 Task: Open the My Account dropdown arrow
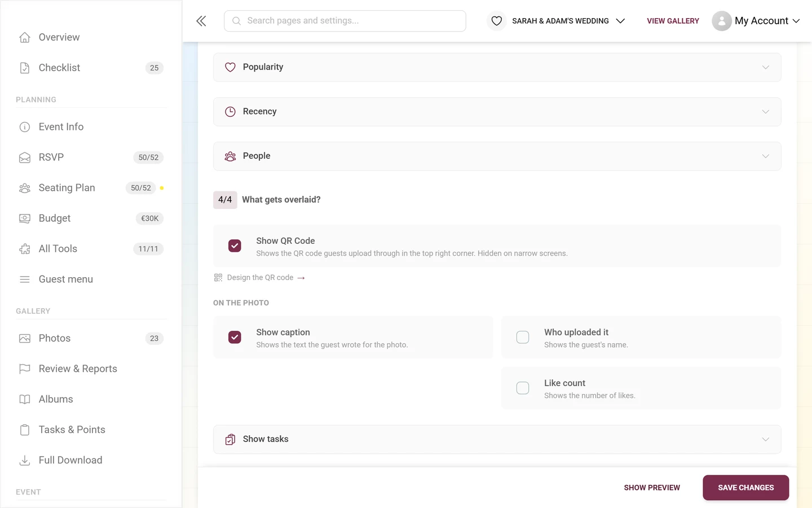(796, 21)
